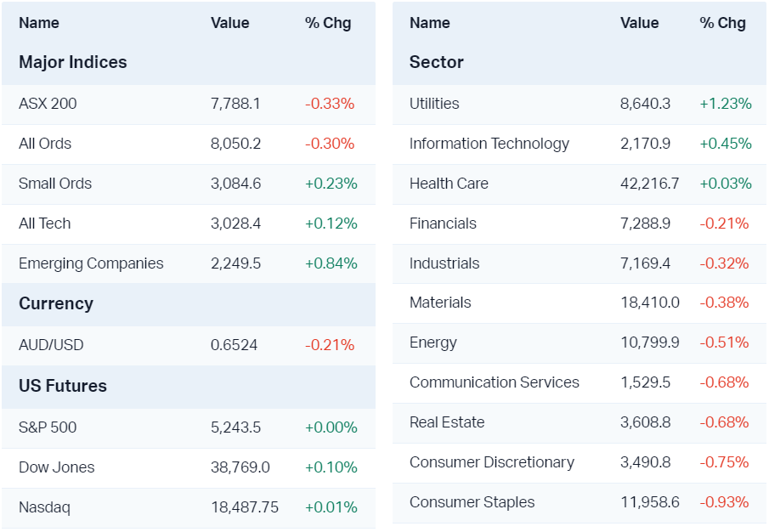
Task: Open S&P 500 futures row
Action: pos(48,427)
